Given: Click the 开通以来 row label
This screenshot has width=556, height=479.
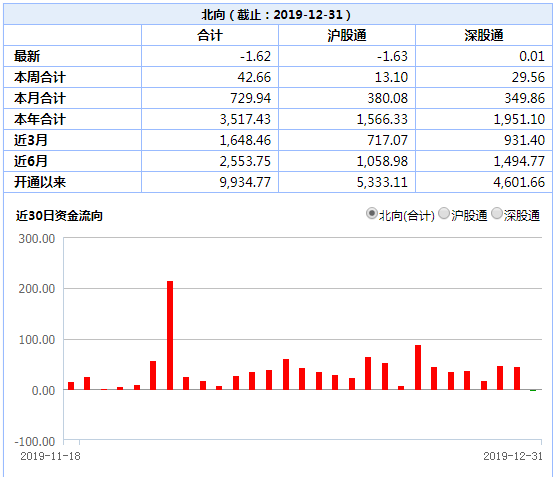Looking at the screenshot, I should (40, 182).
